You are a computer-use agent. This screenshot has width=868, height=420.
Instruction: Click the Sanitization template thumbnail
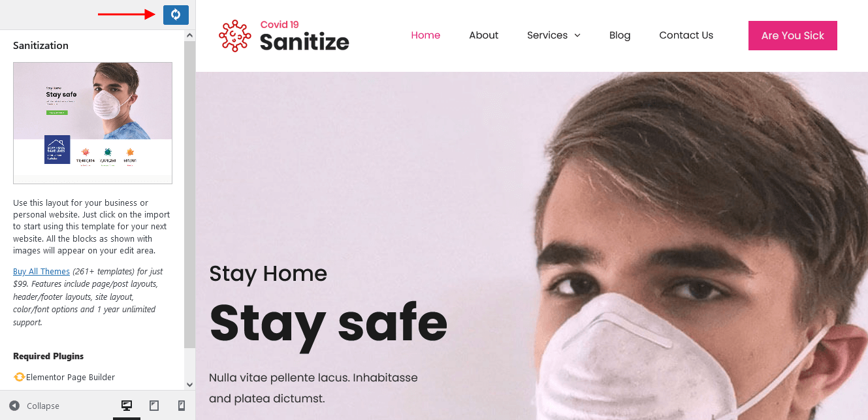pos(93,123)
